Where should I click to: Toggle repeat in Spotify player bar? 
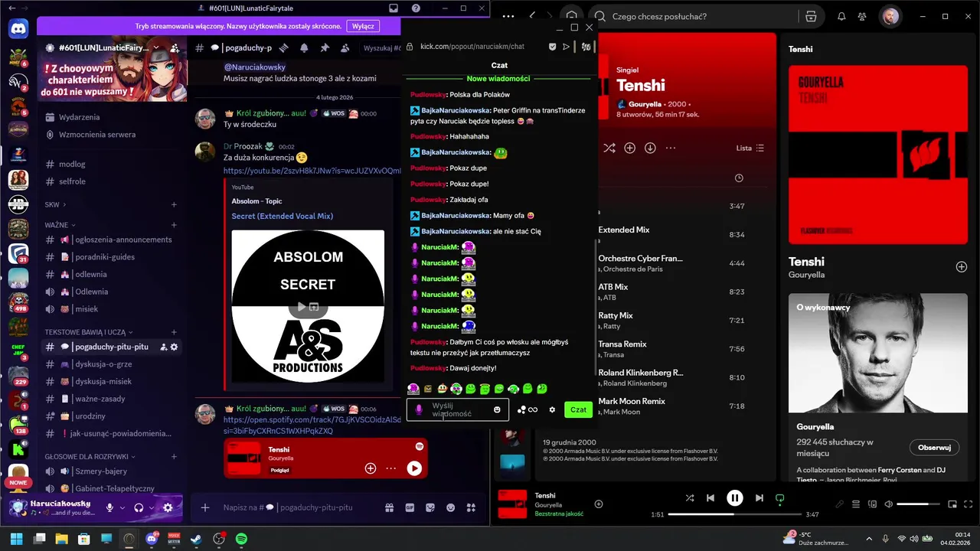point(779,497)
